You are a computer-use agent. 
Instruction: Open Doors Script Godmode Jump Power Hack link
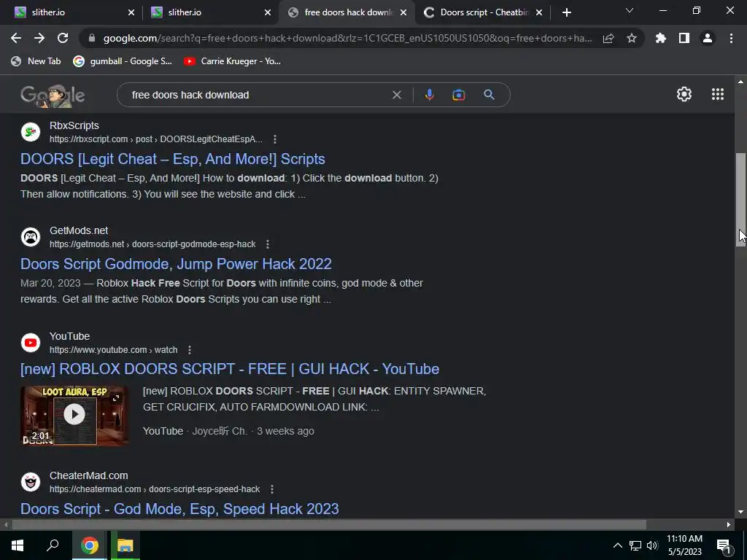pos(176,264)
